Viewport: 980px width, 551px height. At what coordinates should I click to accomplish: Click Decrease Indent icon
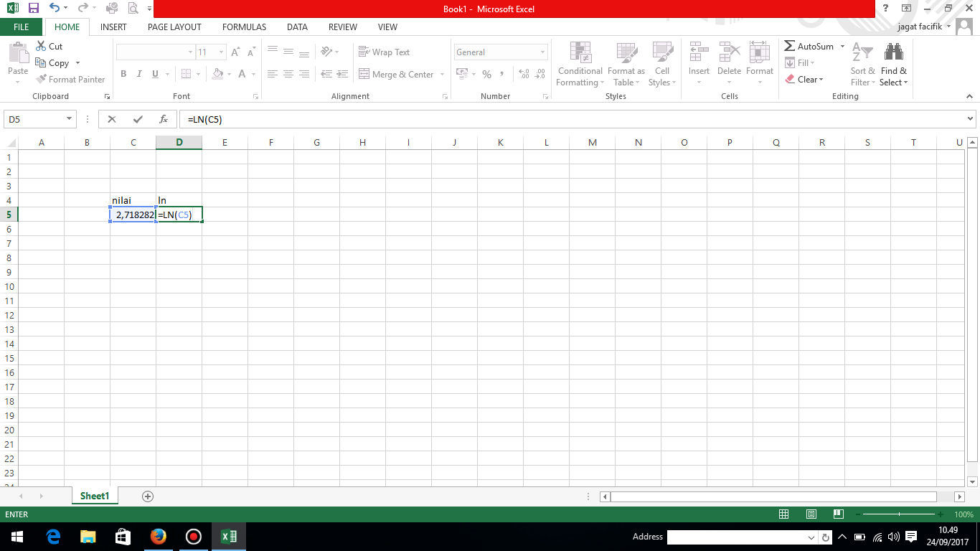click(327, 74)
